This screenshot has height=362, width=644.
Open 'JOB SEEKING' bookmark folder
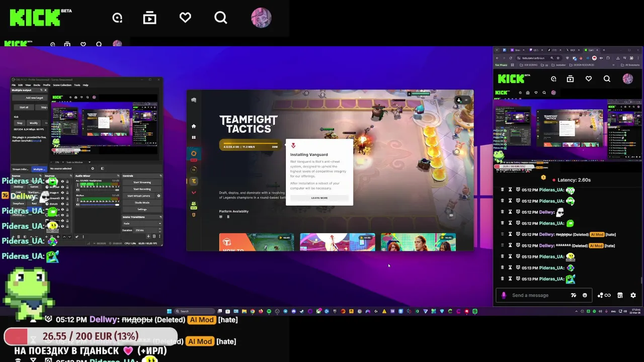[529, 65]
